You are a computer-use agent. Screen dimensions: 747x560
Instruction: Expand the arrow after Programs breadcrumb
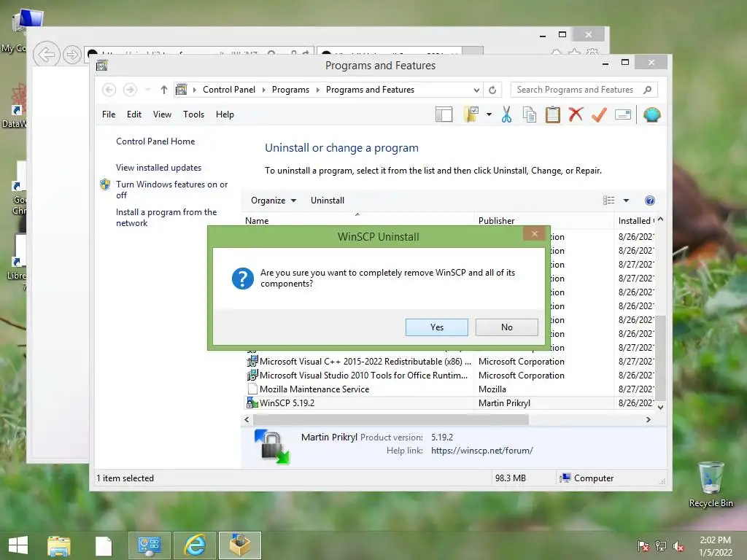[x=318, y=90]
